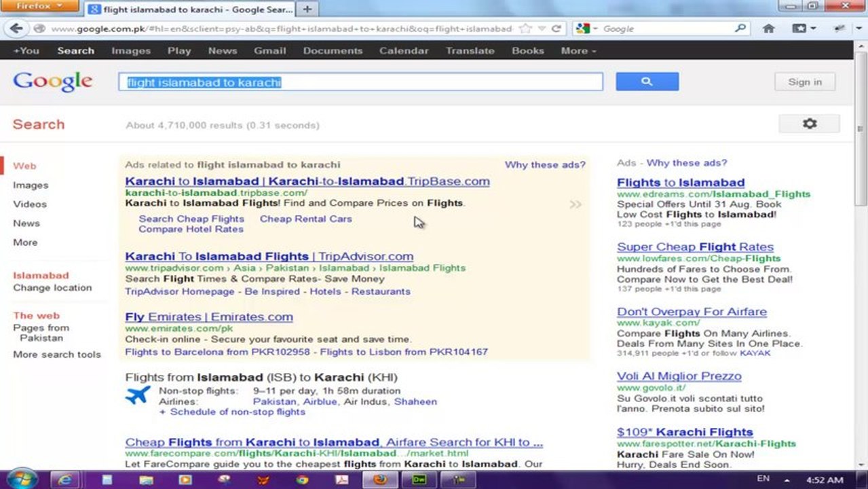Click the magnifier in the Firefox search box
The height and width of the screenshot is (489, 868).
pyautogui.click(x=740, y=29)
